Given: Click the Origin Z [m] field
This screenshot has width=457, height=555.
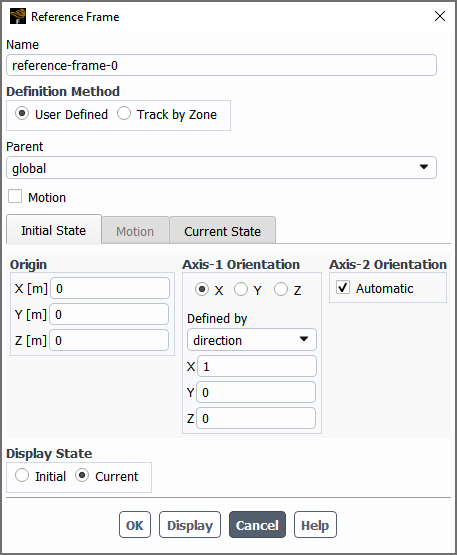Looking at the screenshot, I should [x=109, y=340].
